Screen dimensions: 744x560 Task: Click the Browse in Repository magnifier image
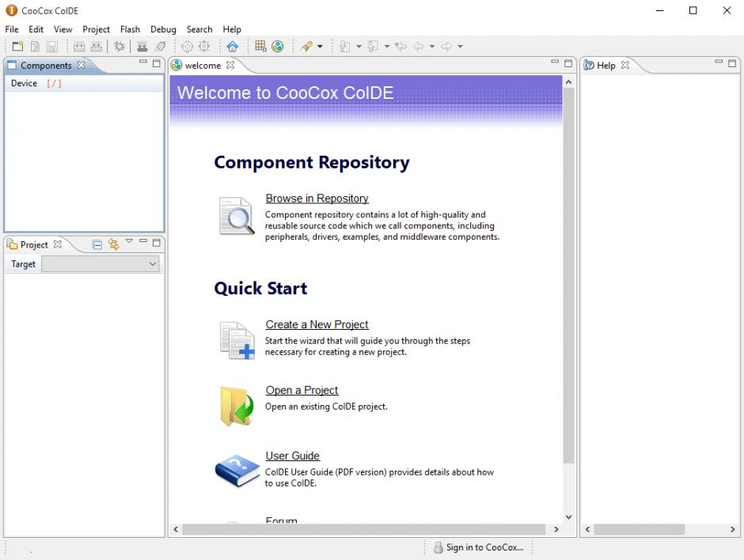point(237,216)
